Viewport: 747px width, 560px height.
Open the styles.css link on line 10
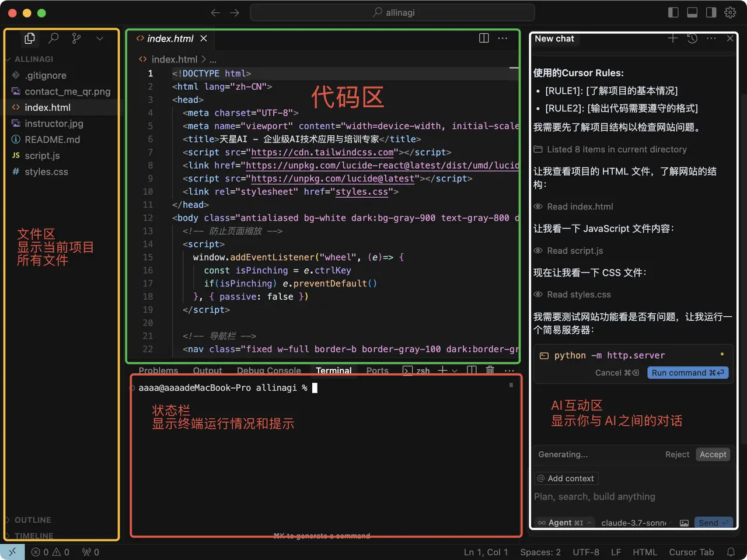click(x=362, y=191)
